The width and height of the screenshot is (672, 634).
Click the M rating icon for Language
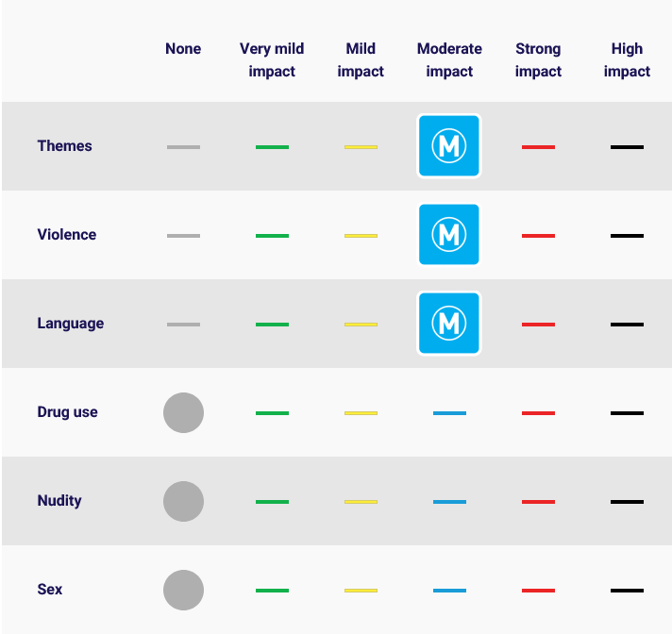pos(449,324)
